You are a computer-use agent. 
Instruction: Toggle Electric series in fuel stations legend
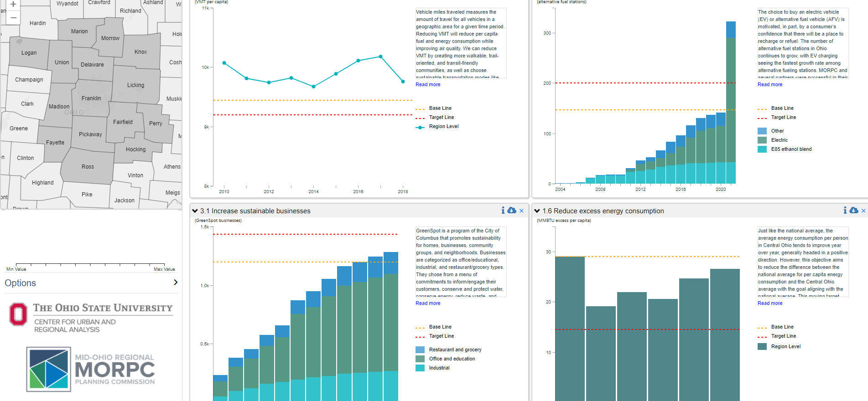tap(779, 140)
